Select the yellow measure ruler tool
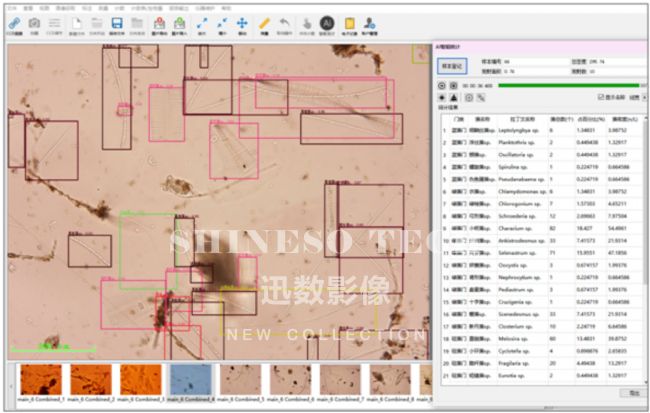The image size is (650, 413). click(265, 23)
